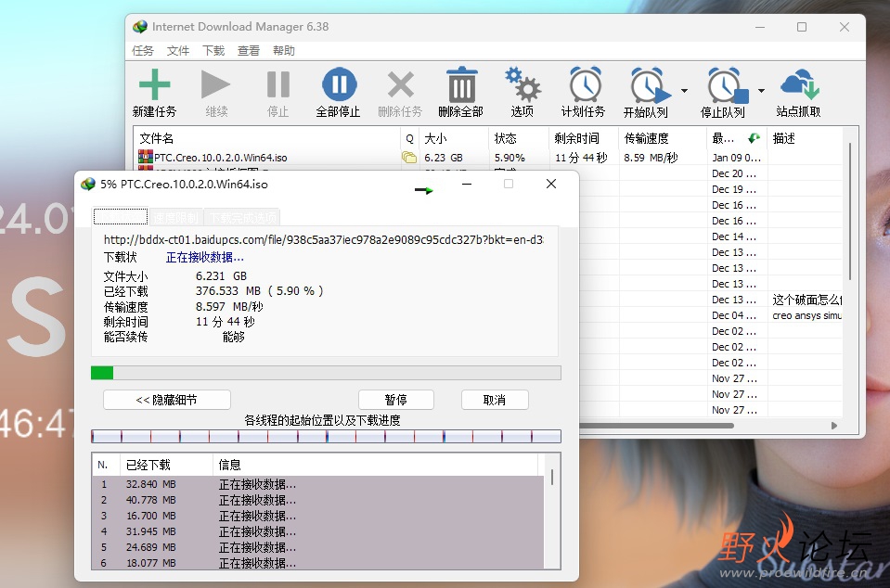Sort by 传输速度 column header
890x588 pixels.
(663, 138)
